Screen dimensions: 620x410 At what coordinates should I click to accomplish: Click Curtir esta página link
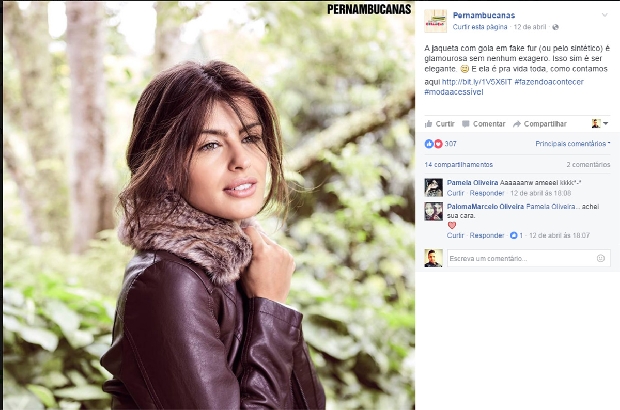tap(480, 27)
